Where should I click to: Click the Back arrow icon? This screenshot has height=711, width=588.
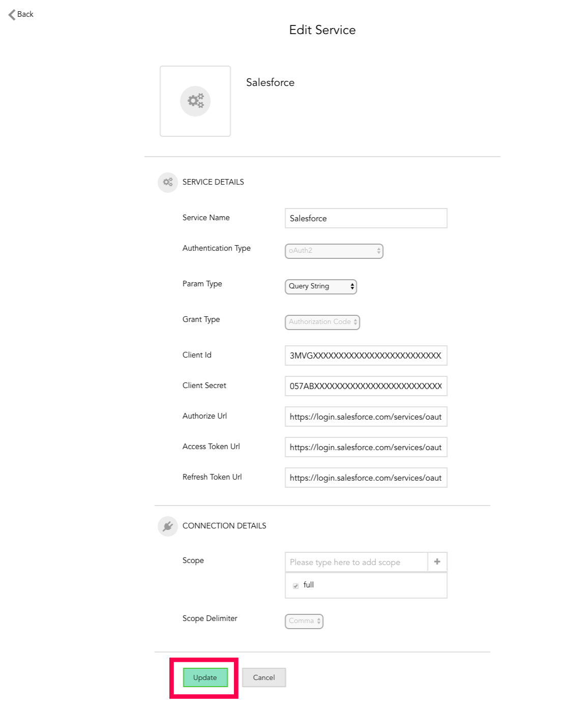point(12,15)
